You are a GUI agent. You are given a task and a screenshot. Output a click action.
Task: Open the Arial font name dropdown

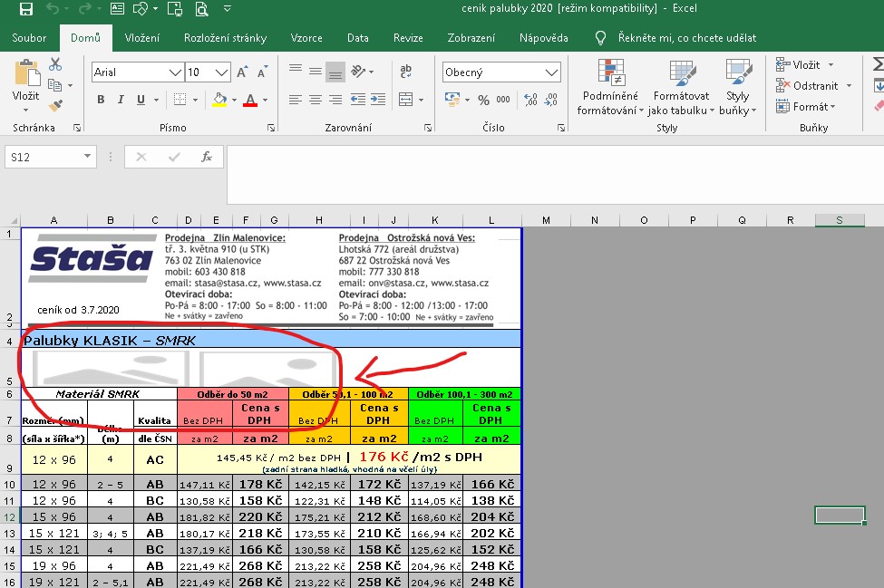[x=175, y=72]
